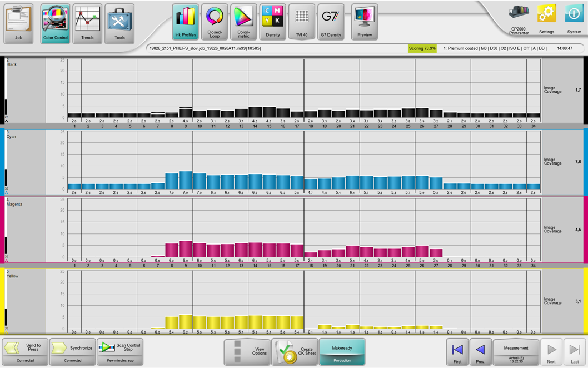The image size is (588, 368).
Task: Click the Scoring 73.9% indicator
Action: pyautogui.click(x=422, y=48)
